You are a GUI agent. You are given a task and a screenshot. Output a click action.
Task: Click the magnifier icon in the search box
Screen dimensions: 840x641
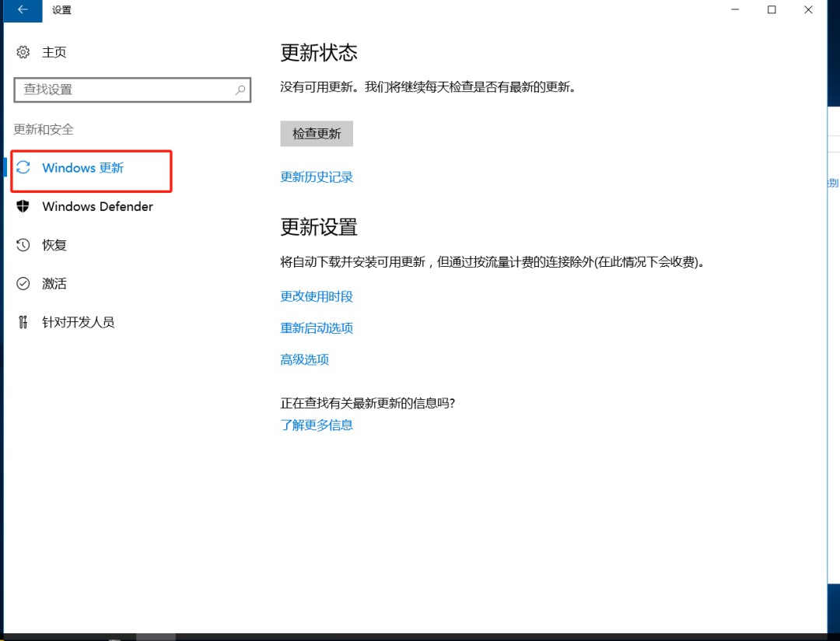(241, 90)
